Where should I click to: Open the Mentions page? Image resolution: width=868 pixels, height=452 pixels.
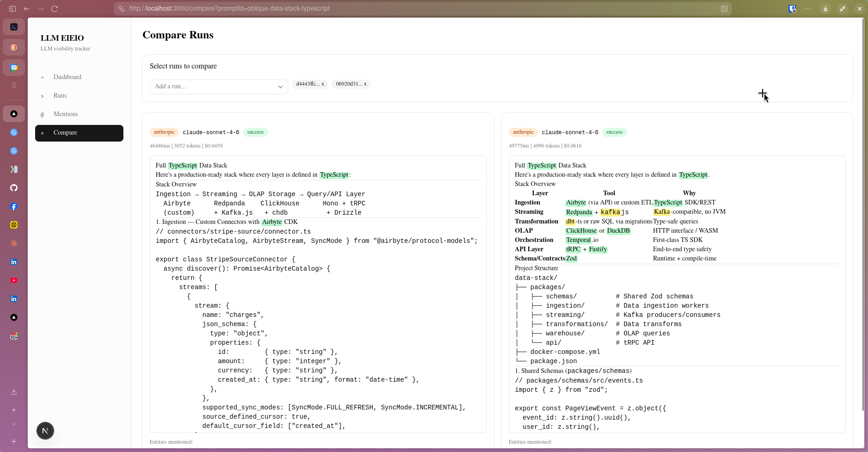79,114
